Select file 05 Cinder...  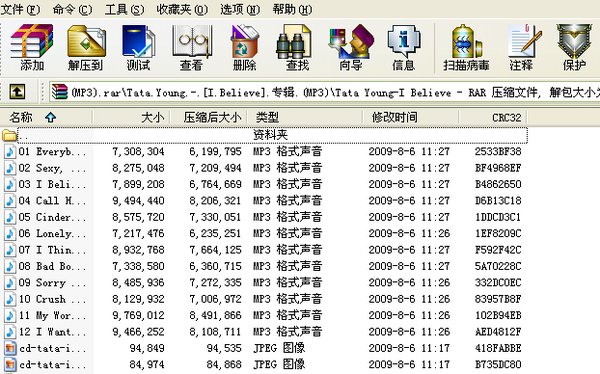(52, 217)
